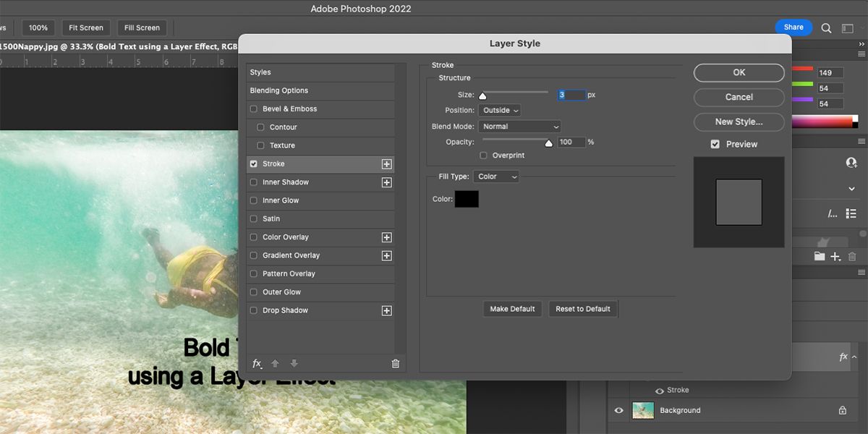This screenshot has width=868, height=434.
Task: Enable the Inner Shadow checkbox
Action: [253, 182]
